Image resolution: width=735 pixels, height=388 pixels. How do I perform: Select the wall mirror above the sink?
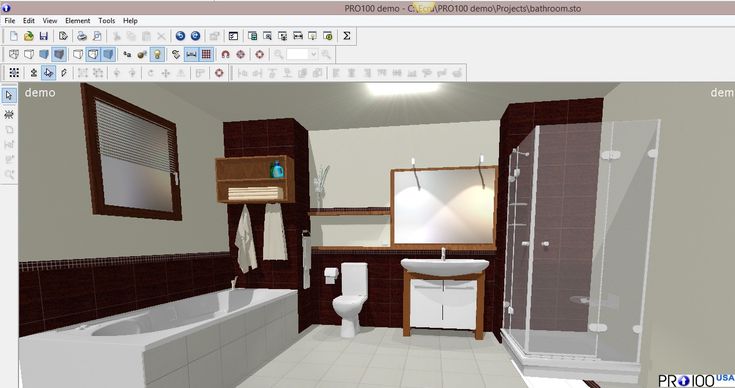pyautogui.click(x=444, y=206)
